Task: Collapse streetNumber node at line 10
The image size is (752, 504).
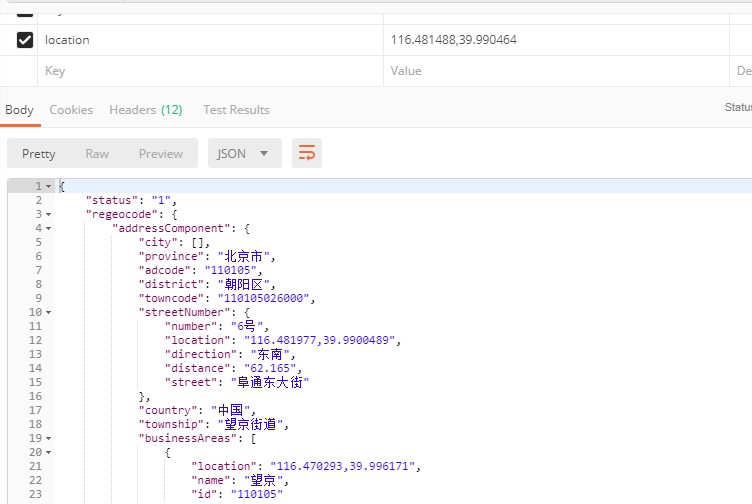Action: [x=48, y=312]
